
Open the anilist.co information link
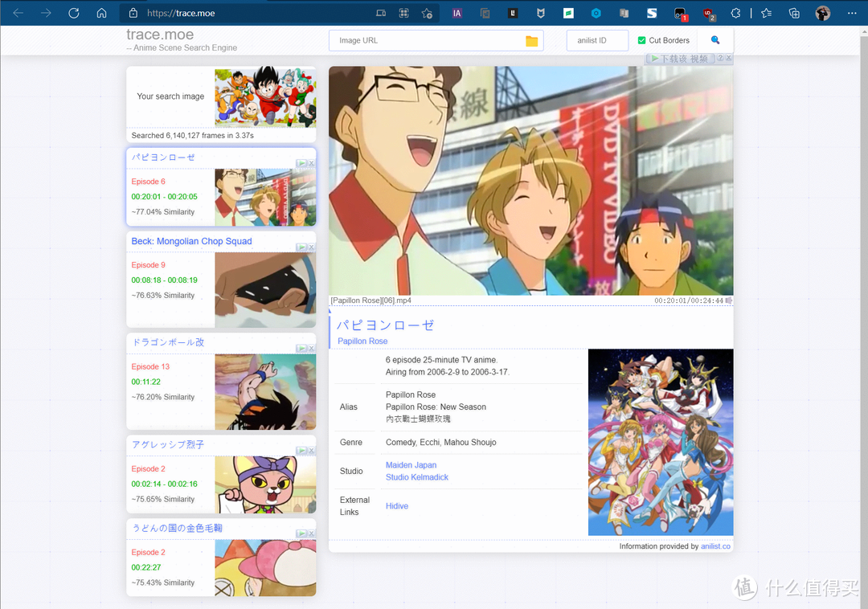click(x=715, y=546)
